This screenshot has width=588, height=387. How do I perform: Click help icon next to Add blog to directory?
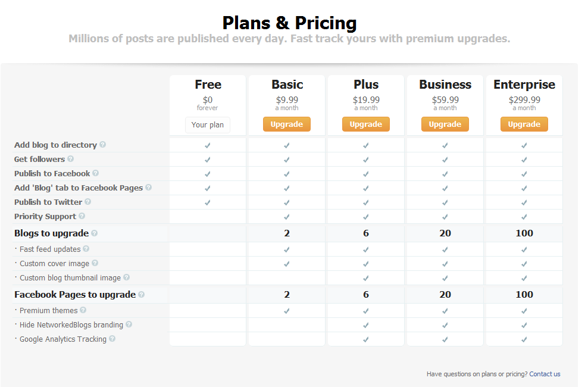tap(103, 144)
